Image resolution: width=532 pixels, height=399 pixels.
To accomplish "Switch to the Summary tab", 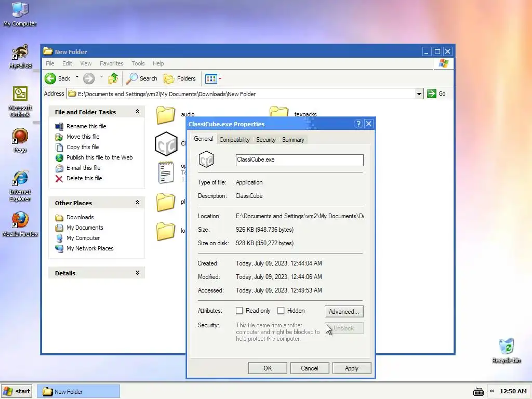I will pos(293,140).
